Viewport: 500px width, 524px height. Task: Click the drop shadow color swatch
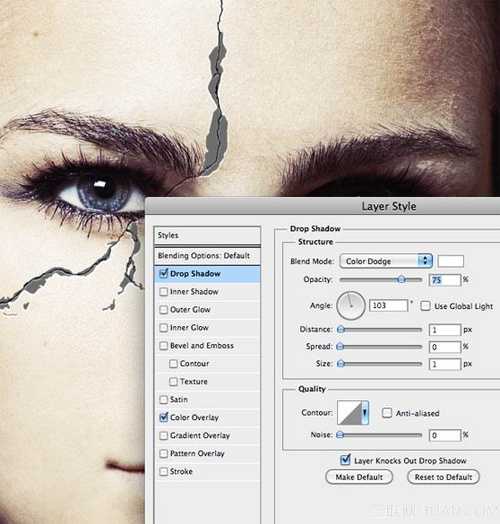click(x=451, y=261)
